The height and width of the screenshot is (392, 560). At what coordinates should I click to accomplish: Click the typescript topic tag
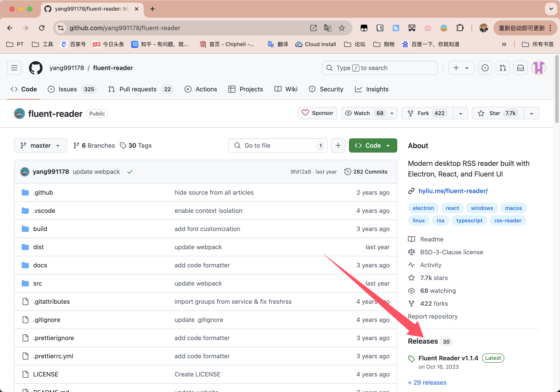[469, 221]
